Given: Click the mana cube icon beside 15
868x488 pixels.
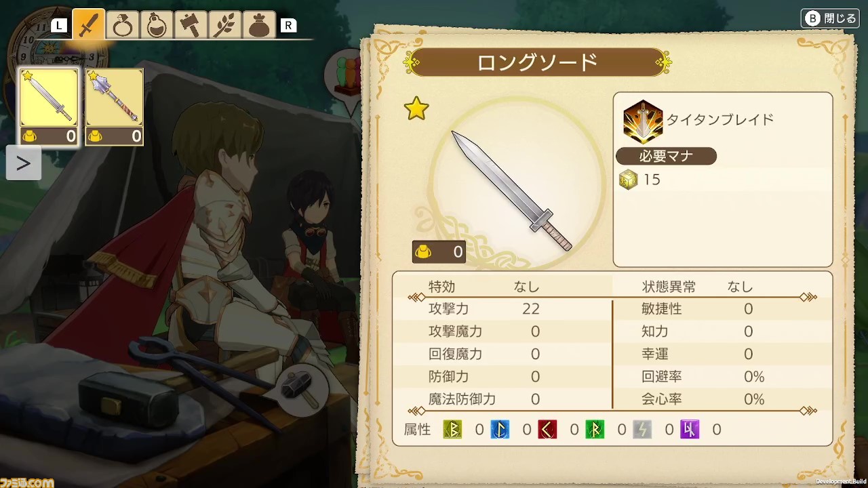Looking at the screenshot, I should [x=629, y=180].
